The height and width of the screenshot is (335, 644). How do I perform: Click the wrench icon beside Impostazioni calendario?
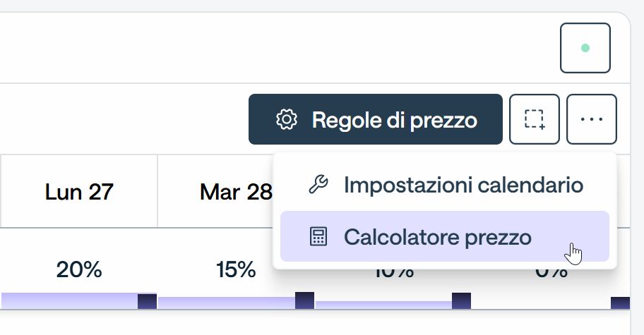(318, 185)
